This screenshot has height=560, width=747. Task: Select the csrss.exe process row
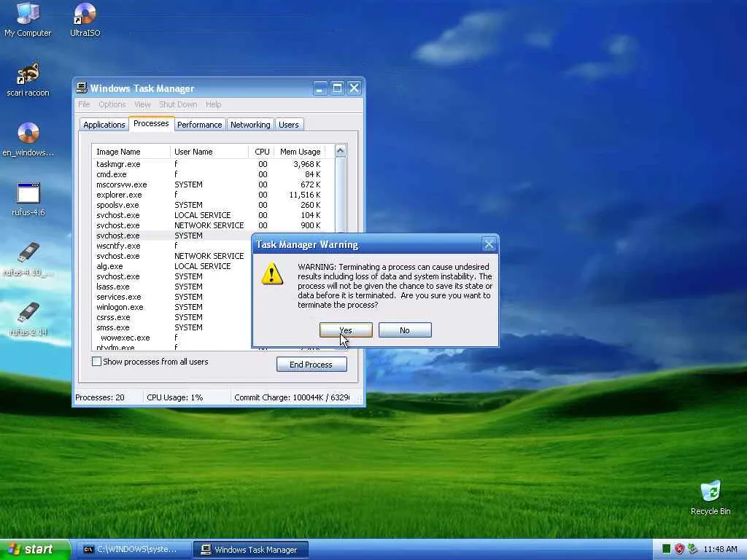[172, 317]
